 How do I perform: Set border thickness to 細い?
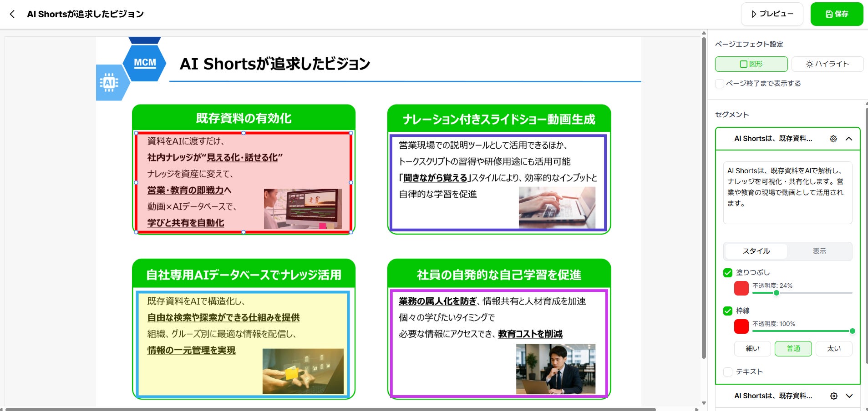(x=752, y=349)
